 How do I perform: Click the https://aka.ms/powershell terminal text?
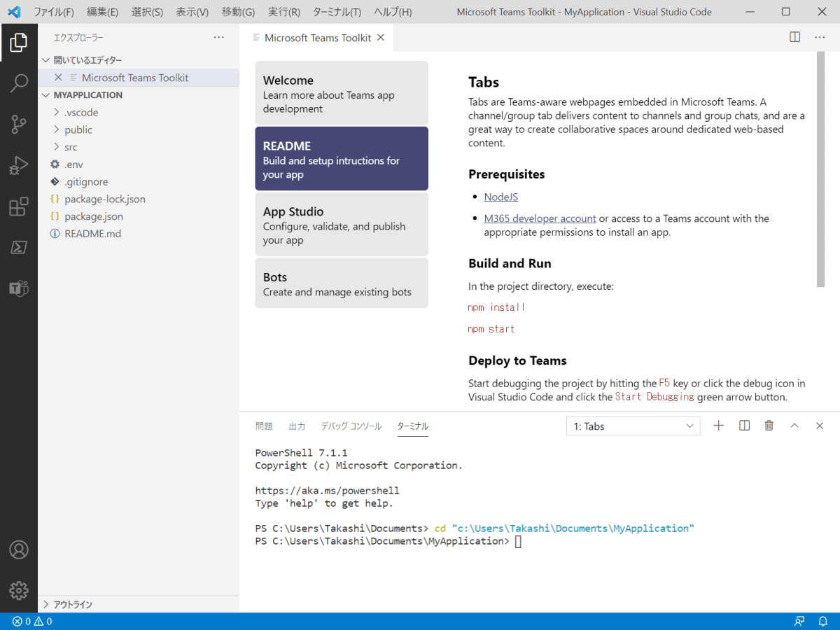(x=327, y=491)
